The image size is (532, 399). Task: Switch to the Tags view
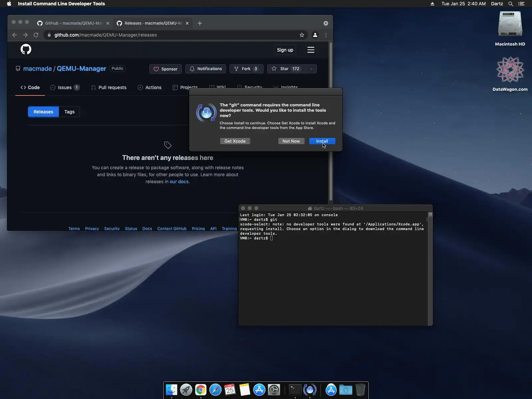[x=69, y=112]
